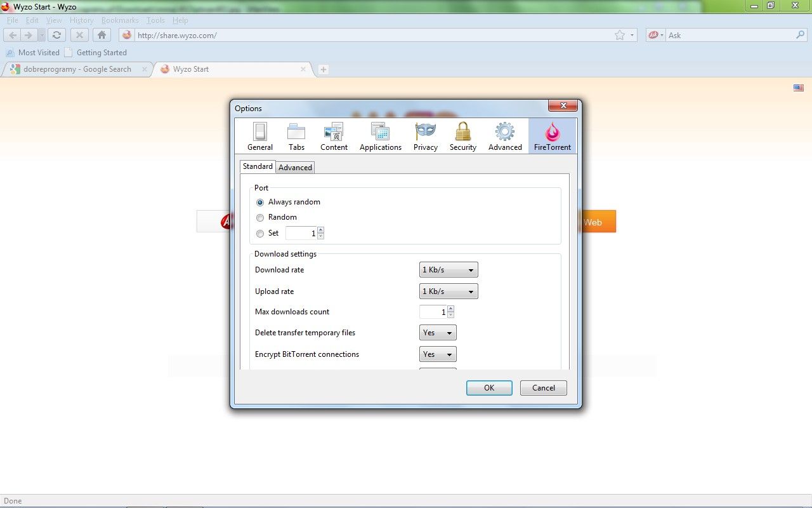The width and height of the screenshot is (812, 508).
Task: Select the Random port option
Action: click(277, 217)
